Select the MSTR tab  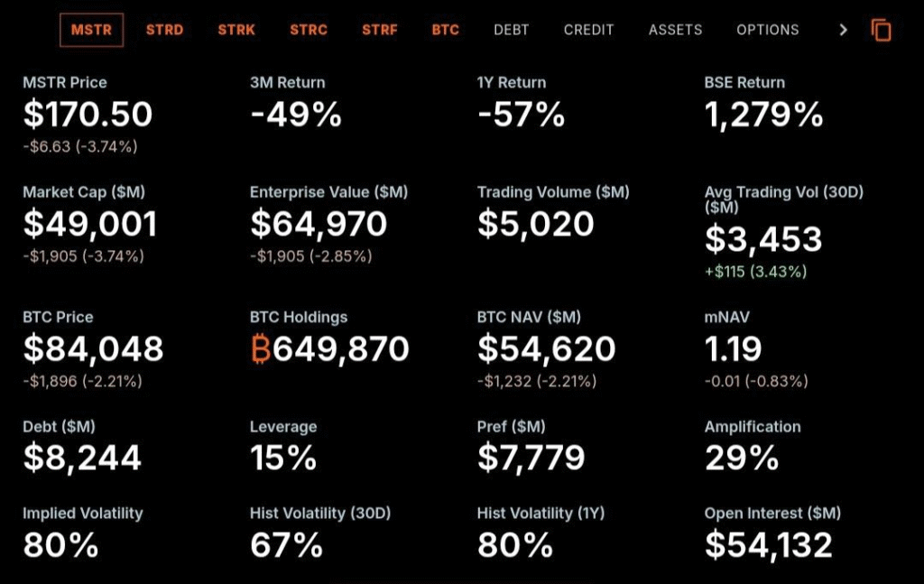[x=91, y=30]
